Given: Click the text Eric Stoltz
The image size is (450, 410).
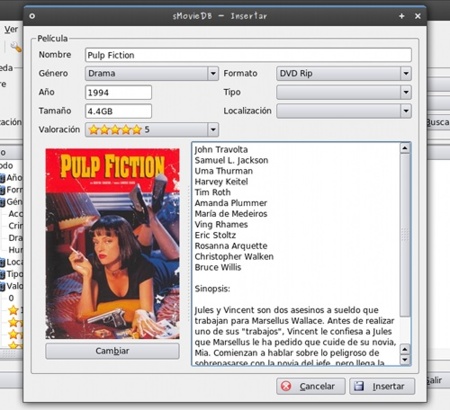Looking at the screenshot, I should coord(215,235).
